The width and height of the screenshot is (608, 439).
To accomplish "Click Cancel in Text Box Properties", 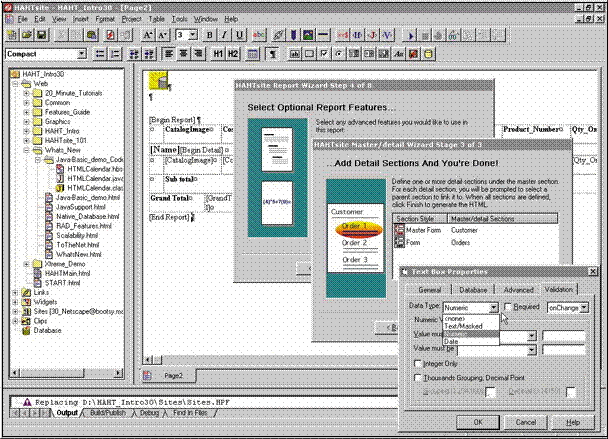I will click(525, 422).
